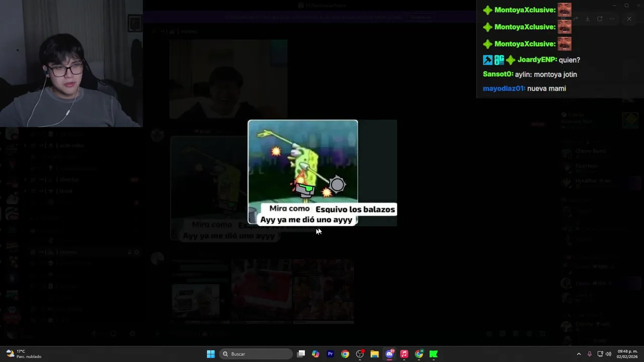Click the microphone tray icon
Image resolution: width=644 pixels, height=362 pixels.
click(x=589, y=354)
